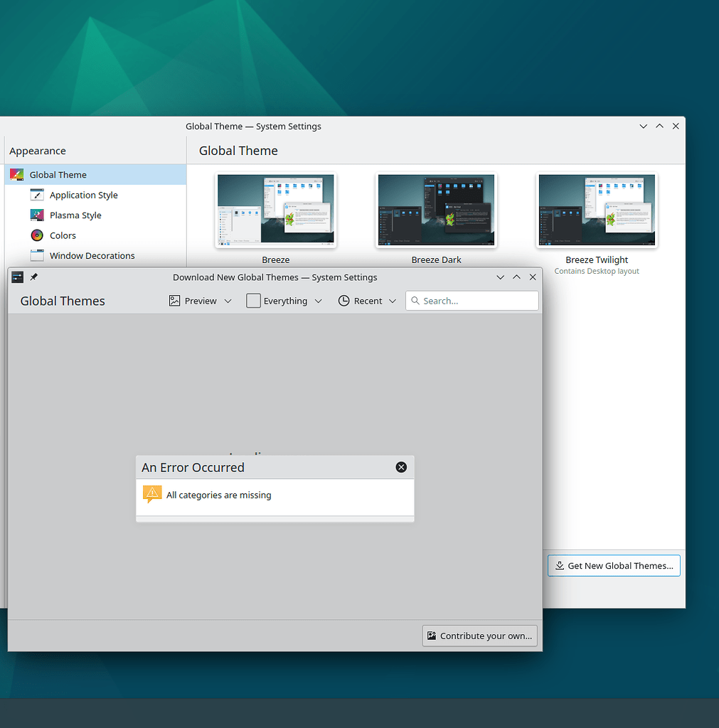
Task: Open the Preview display dropdown
Action: tap(201, 301)
